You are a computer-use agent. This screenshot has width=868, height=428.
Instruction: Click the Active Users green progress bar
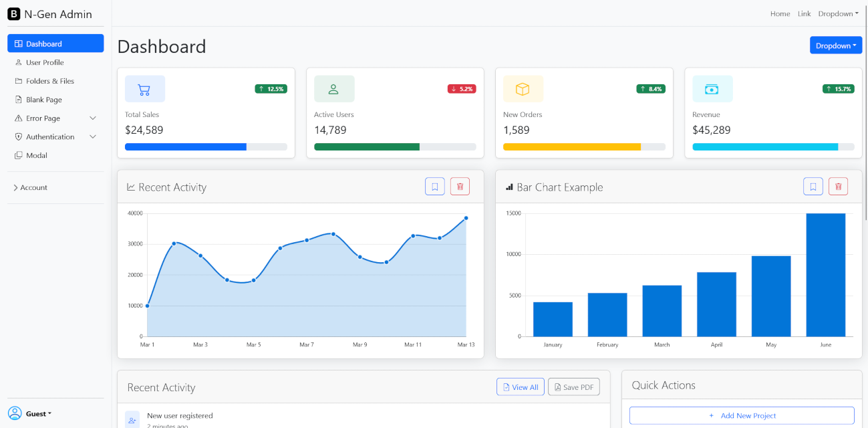pyautogui.click(x=367, y=146)
